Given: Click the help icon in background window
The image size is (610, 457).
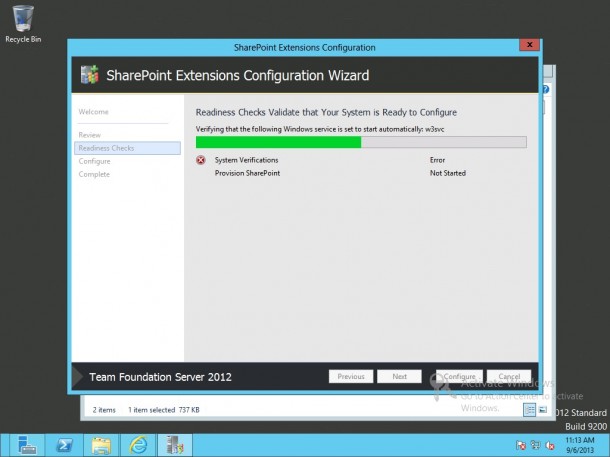Looking at the screenshot, I should [x=546, y=89].
